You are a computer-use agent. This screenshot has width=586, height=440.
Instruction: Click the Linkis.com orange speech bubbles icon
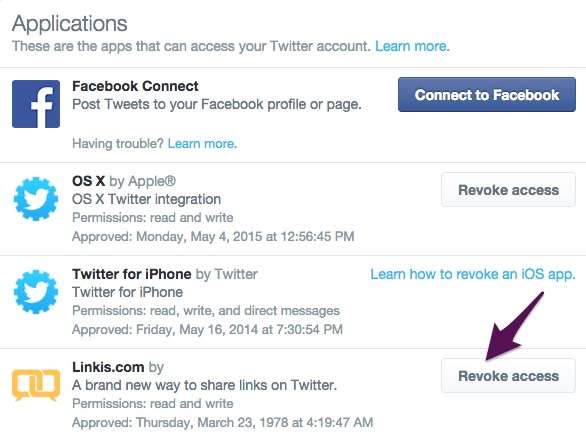point(36,385)
